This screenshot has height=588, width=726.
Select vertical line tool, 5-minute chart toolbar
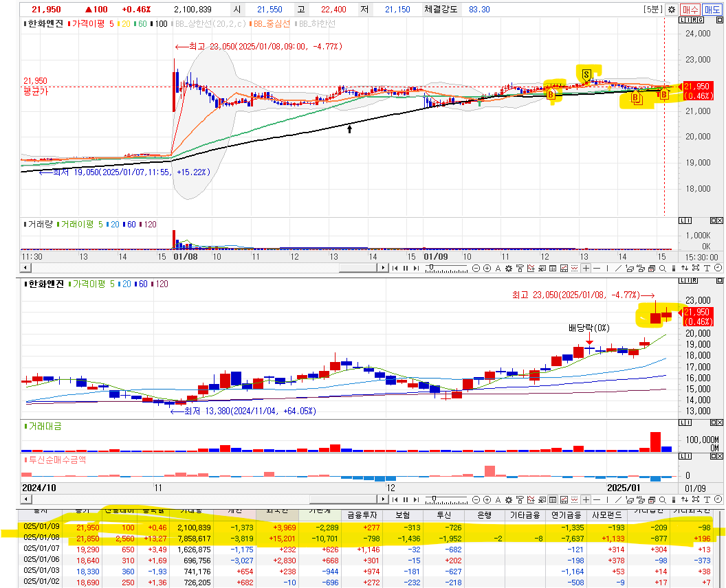tap(608, 269)
